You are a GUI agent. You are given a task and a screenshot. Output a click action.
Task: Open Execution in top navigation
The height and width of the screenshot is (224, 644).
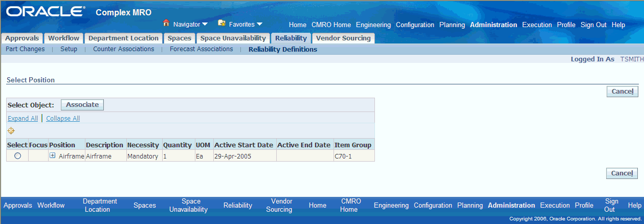537,25
